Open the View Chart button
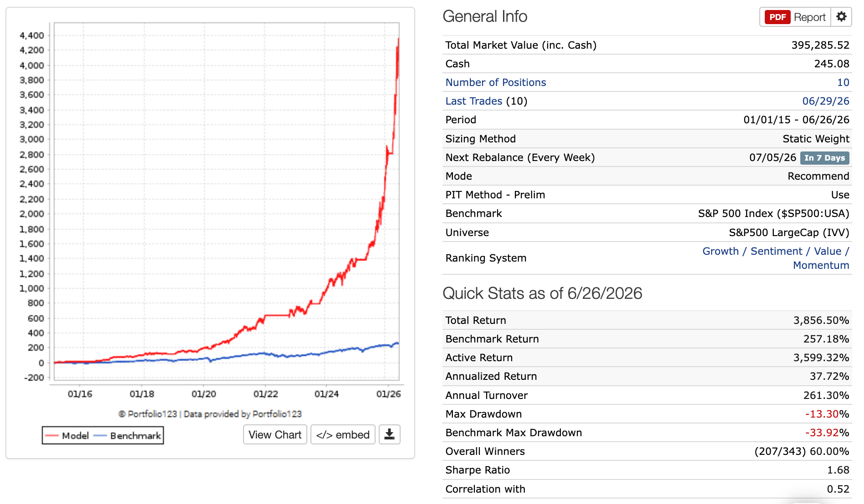Image resolution: width=864 pixels, height=504 pixels. tap(275, 434)
